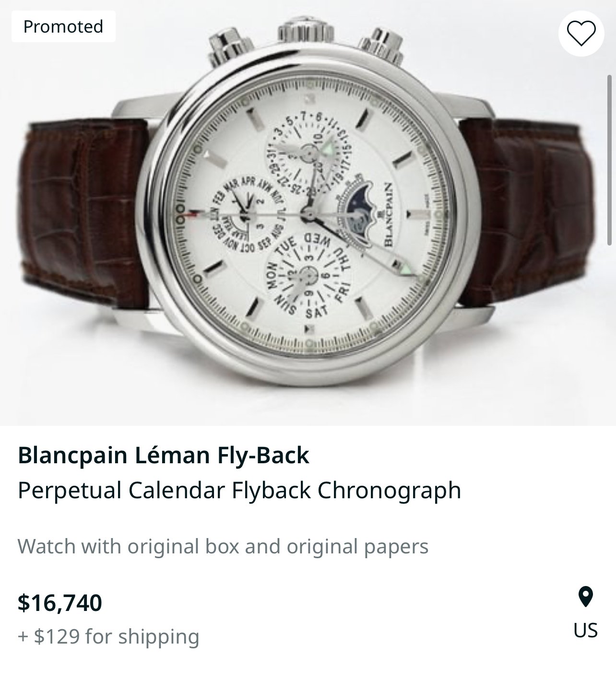Click the $16,740 price
The width and height of the screenshot is (616, 680).
[60, 602]
